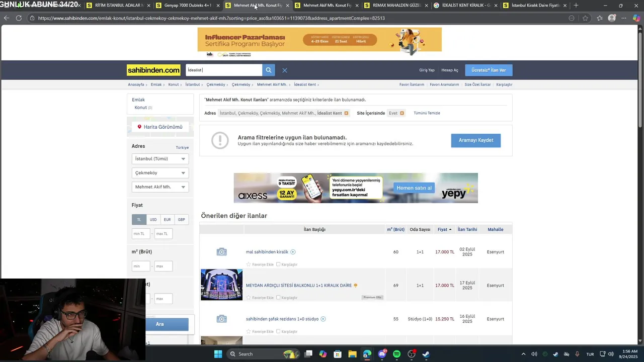
Task: Click the m² (Brüt) min input field
Action: point(141,266)
